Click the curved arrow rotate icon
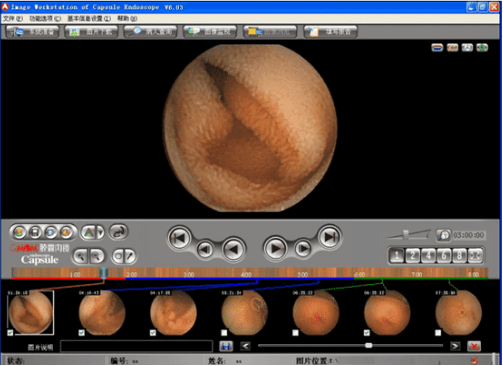 coord(118,232)
